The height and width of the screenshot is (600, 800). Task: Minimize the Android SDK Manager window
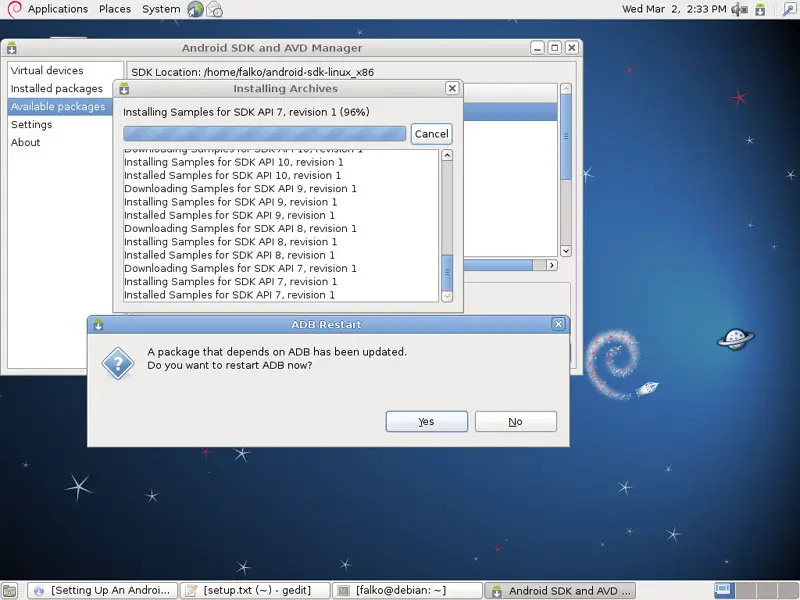537,48
